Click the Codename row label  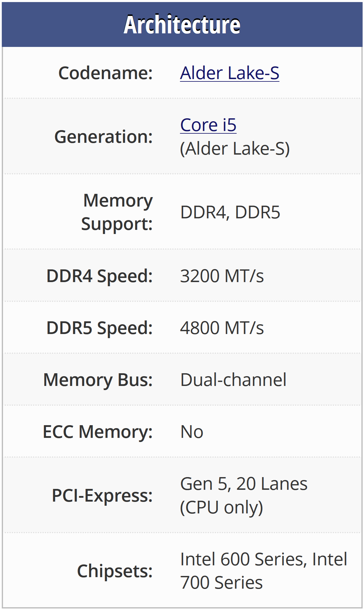click(106, 73)
